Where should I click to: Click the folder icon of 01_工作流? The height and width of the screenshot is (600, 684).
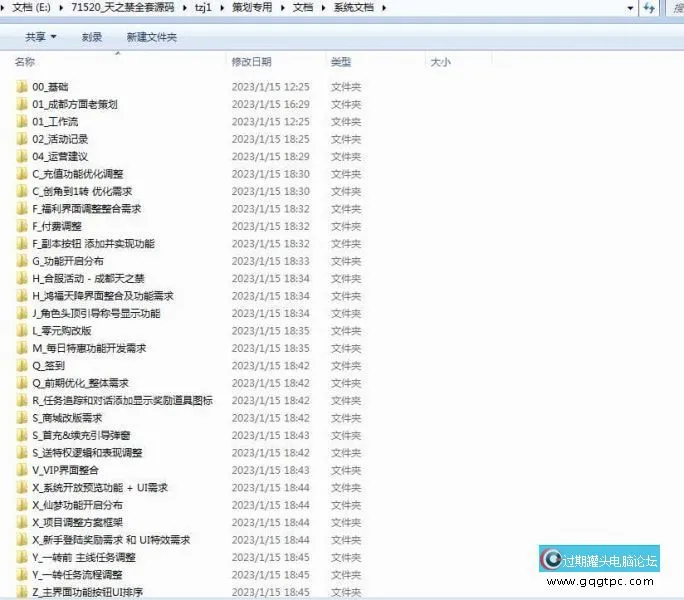[22, 121]
